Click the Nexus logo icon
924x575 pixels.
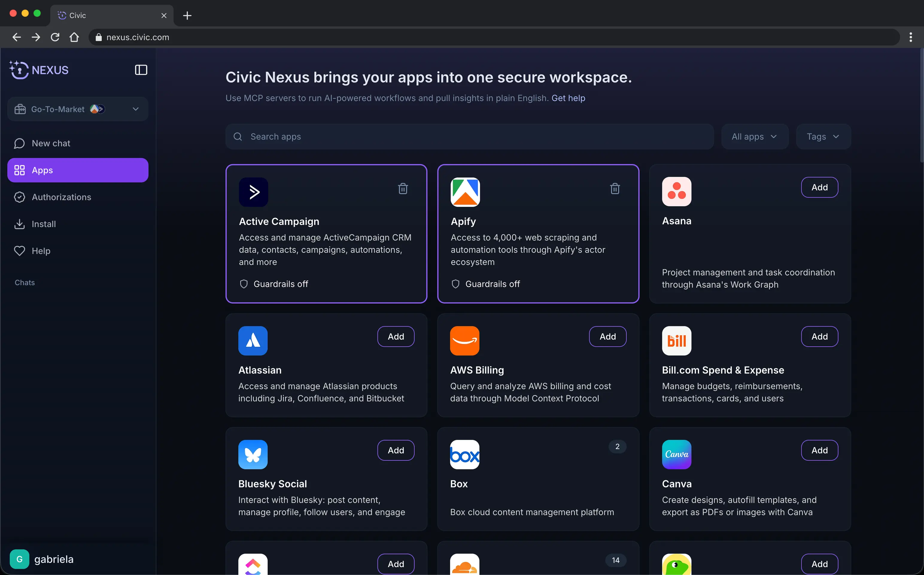pos(19,70)
